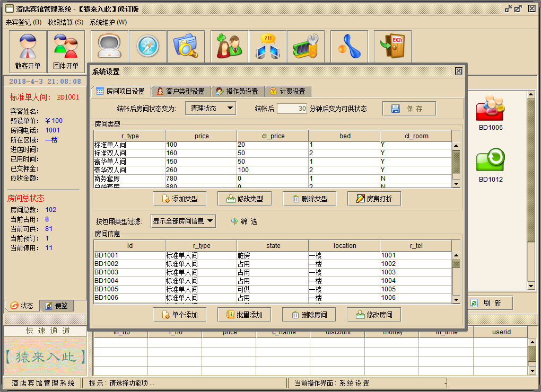Click the 删除类型 button
Image resolution: width=541 pixels, height=392 pixels.
pyautogui.click(x=310, y=199)
